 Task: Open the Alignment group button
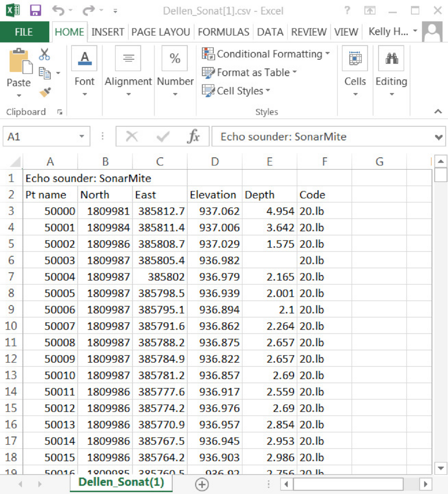point(128,72)
